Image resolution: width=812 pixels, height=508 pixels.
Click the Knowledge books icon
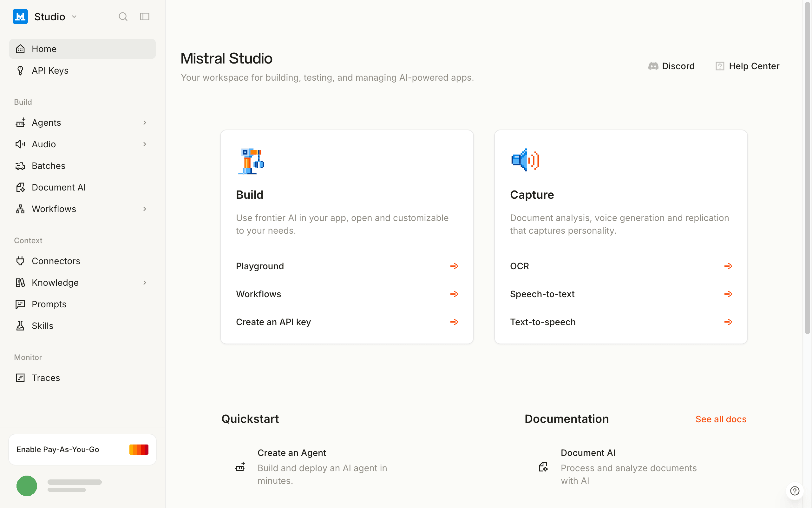click(x=21, y=283)
